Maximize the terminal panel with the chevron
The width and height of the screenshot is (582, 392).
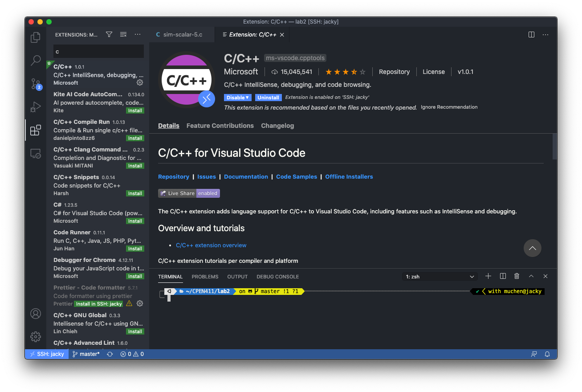531,276
